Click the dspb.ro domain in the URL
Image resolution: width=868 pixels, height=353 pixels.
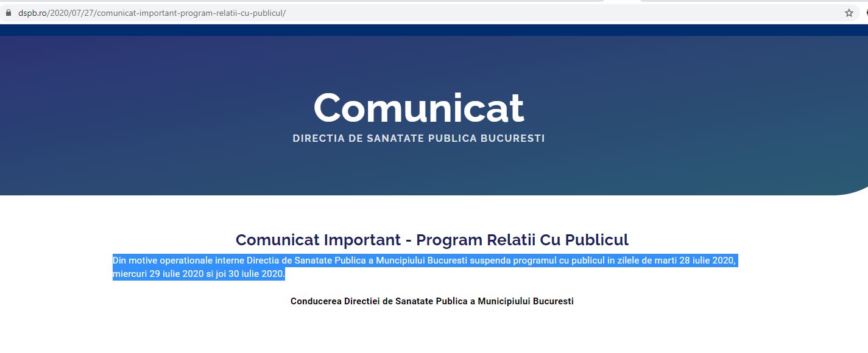click(32, 13)
